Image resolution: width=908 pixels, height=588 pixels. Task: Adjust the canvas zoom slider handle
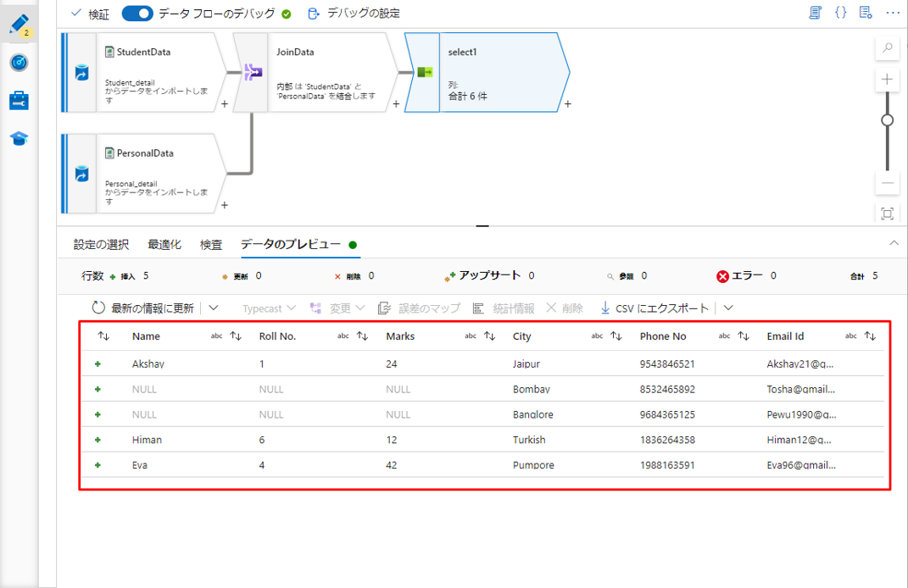888,120
